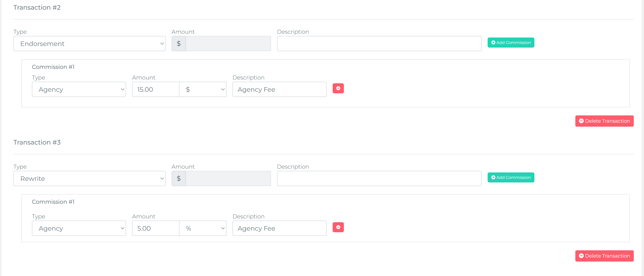Open the Rewrite type dropdown

[89, 178]
